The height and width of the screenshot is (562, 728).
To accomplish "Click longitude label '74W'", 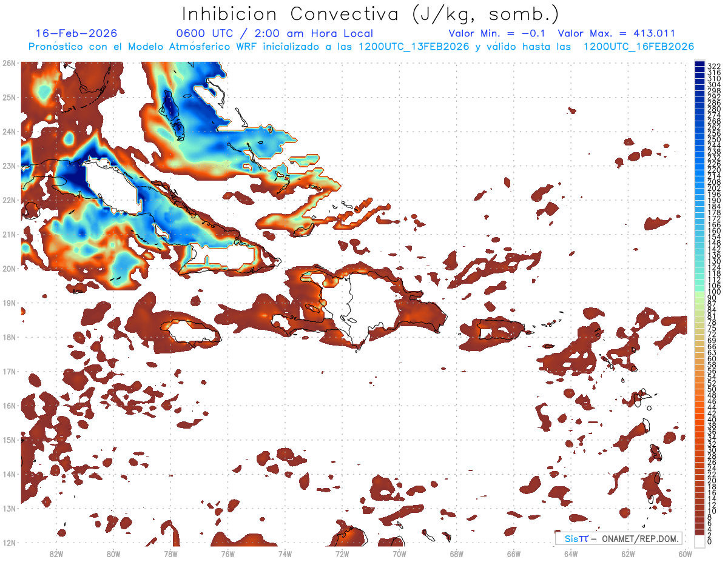I will pyautogui.click(x=285, y=554).
